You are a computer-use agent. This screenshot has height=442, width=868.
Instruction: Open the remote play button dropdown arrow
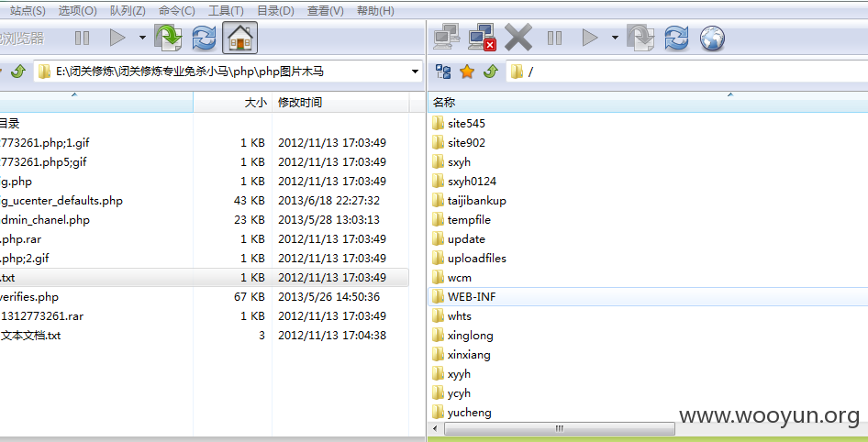(x=615, y=39)
